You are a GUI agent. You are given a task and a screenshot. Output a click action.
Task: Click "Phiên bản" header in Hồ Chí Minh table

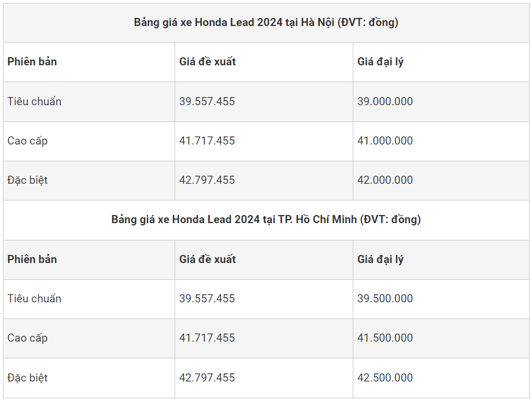(x=32, y=259)
